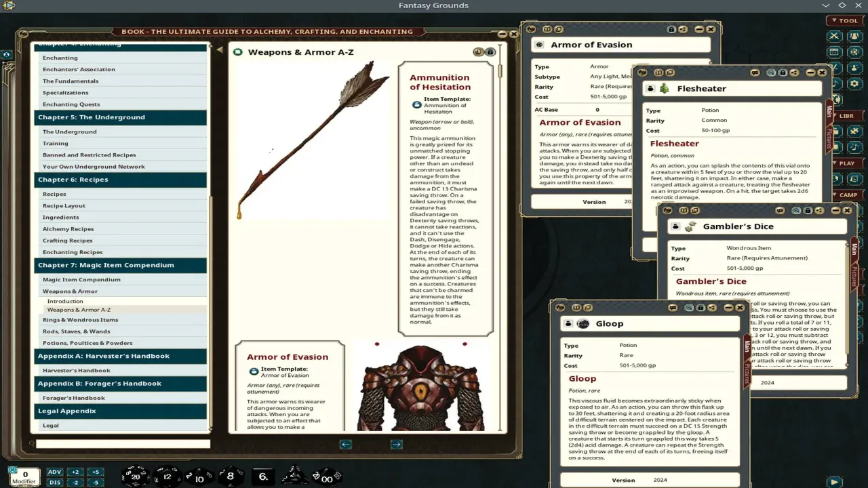Select the Main tab in the Gambler's Dice window
The height and width of the screenshot is (488, 868).
854,249
